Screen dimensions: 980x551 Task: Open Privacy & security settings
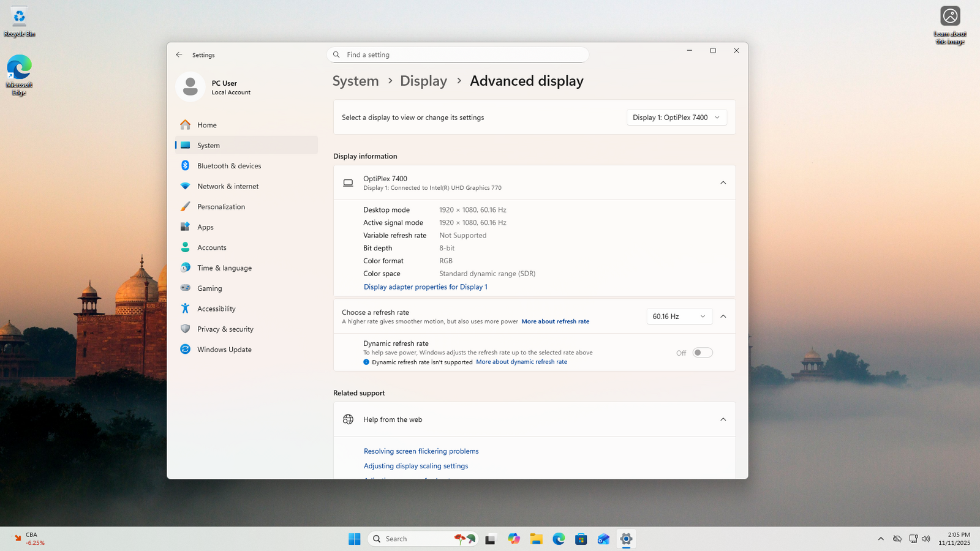point(225,329)
